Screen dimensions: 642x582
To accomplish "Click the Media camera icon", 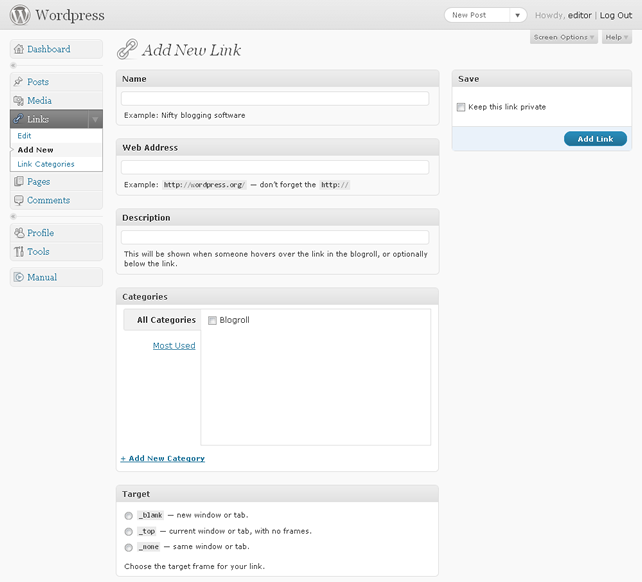I will [x=18, y=100].
